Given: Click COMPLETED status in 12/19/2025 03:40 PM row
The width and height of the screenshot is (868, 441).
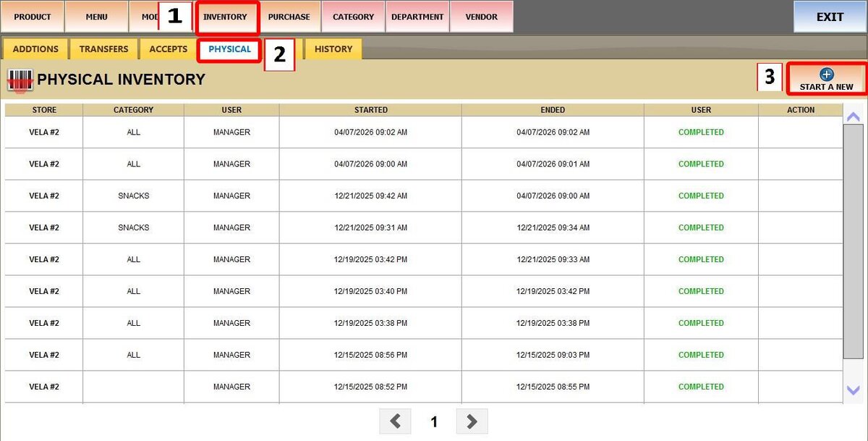Looking at the screenshot, I should coord(701,292).
